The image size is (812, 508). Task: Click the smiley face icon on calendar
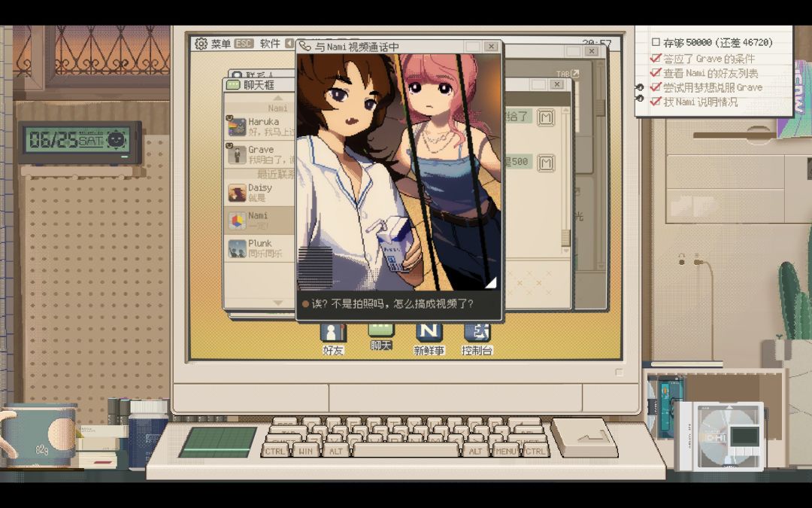(117, 139)
